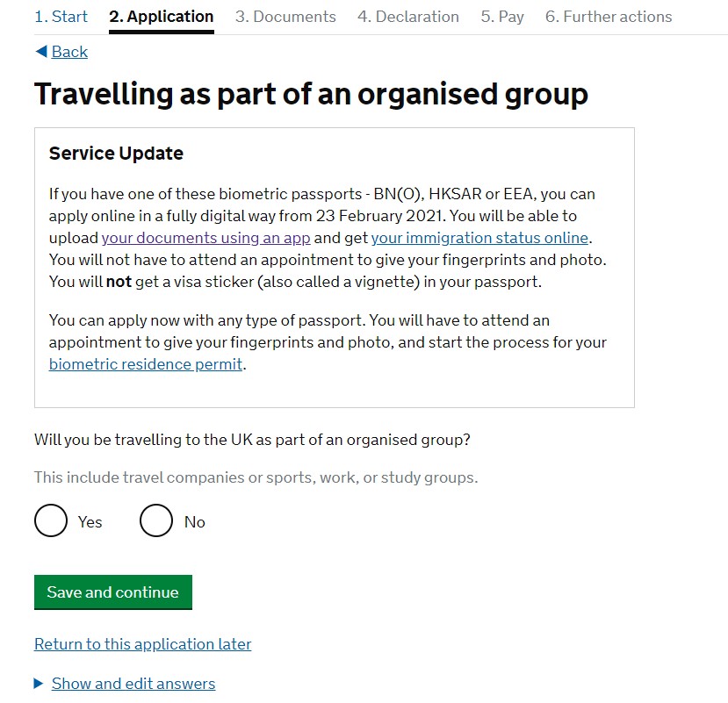Open Return to this application later link
728x703 pixels.
pyautogui.click(x=142, y=644)
